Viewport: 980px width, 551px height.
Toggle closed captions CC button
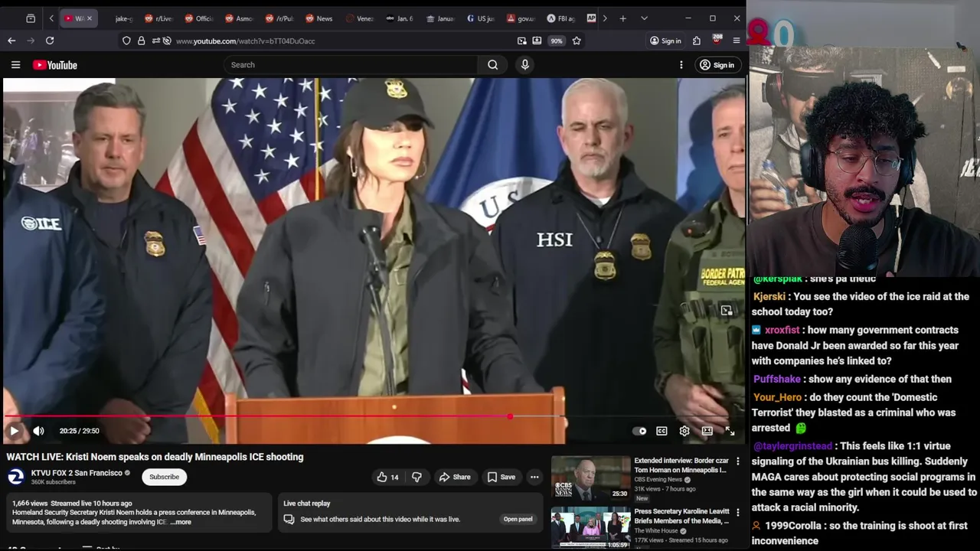pyautogui.click(x=661, y=431)
